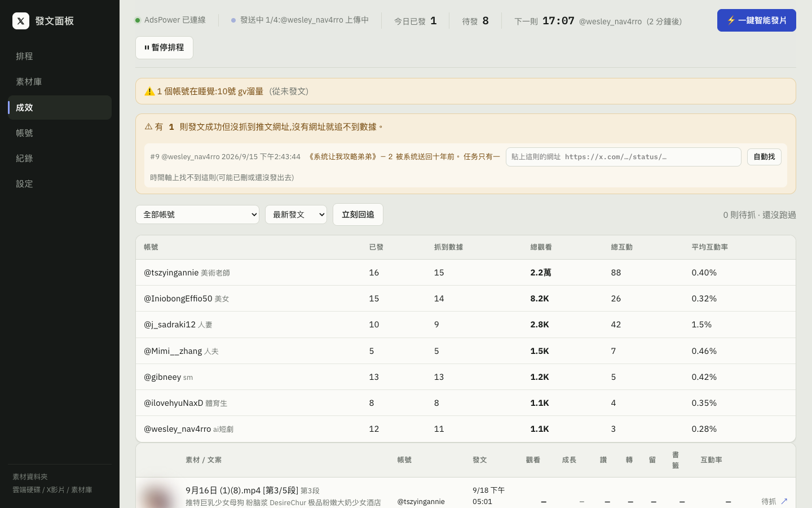Select the @wesley_nav4rro ai短劇 row

coord(466,429)
